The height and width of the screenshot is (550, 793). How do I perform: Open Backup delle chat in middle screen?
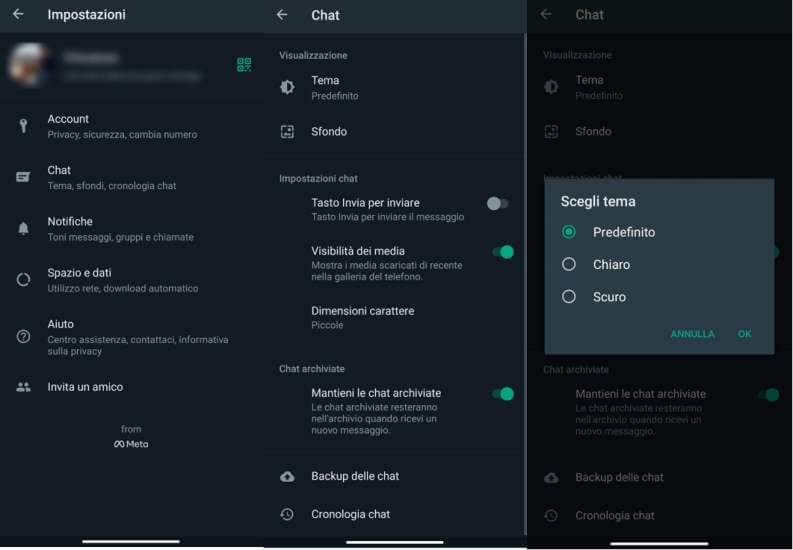click(395, 476)
